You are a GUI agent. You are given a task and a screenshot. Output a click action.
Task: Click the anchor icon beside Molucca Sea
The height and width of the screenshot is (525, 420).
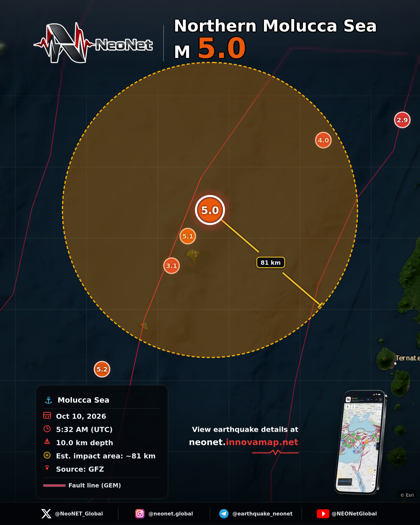[49, 400]
